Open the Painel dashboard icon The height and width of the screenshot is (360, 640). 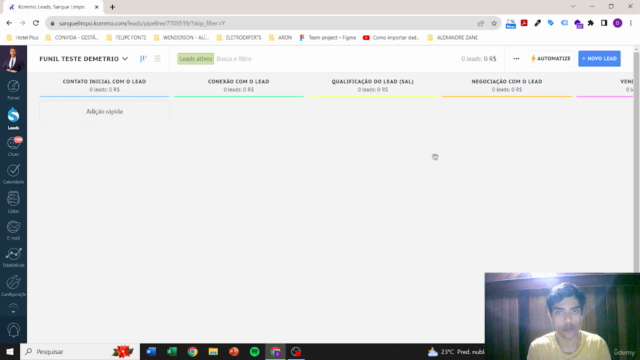tap(13, 90)
